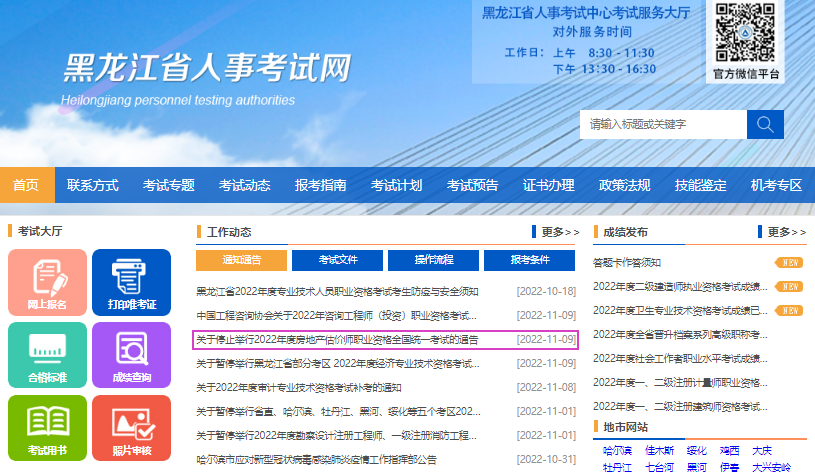
Task: Open the 答题卡作答须知 link
Action: coord(627,263)
